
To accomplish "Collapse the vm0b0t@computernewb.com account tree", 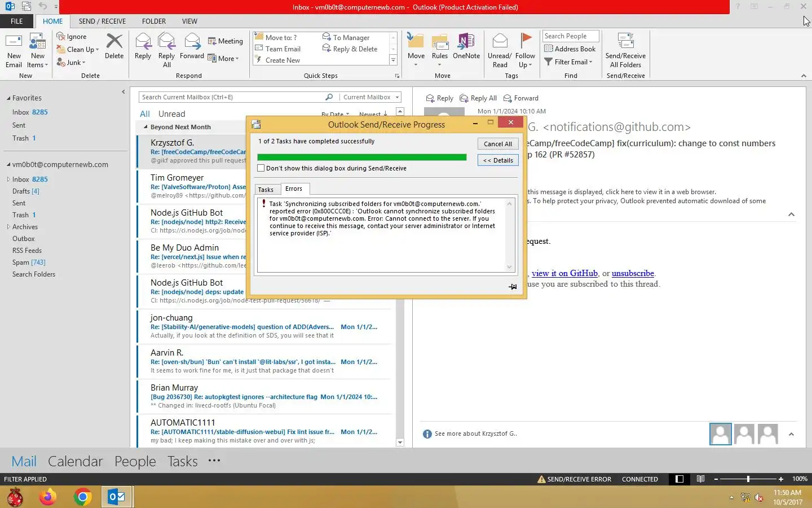I will pos(8,165).
